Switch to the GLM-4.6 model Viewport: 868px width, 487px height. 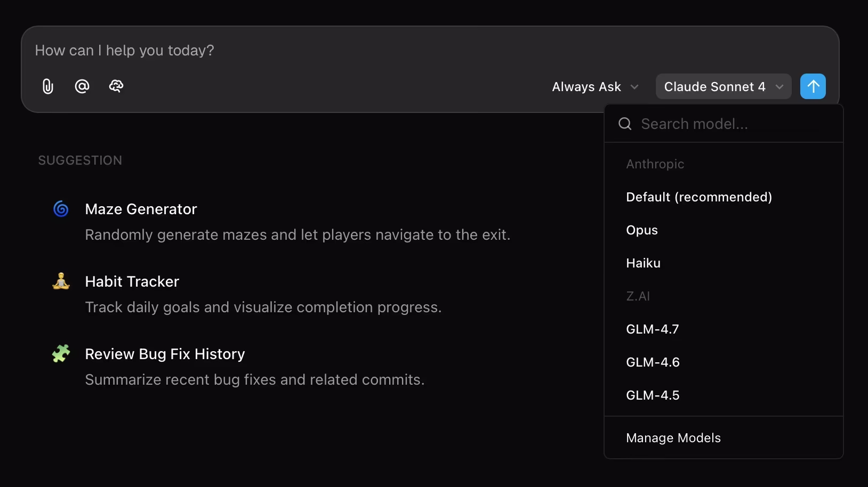tap(653, 362)
